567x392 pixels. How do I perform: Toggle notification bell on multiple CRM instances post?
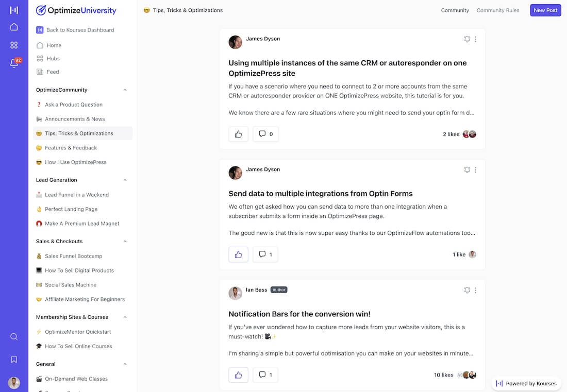point(467,39)
